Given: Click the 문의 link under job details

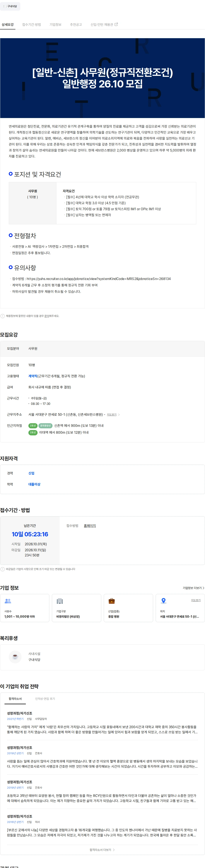Looking at the screenshot, I should click(47, 316).
